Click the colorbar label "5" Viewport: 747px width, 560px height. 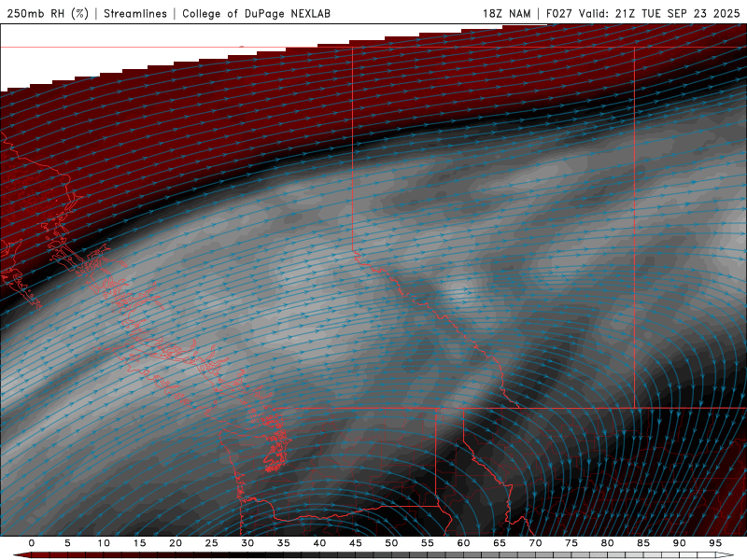coord(67,543)
